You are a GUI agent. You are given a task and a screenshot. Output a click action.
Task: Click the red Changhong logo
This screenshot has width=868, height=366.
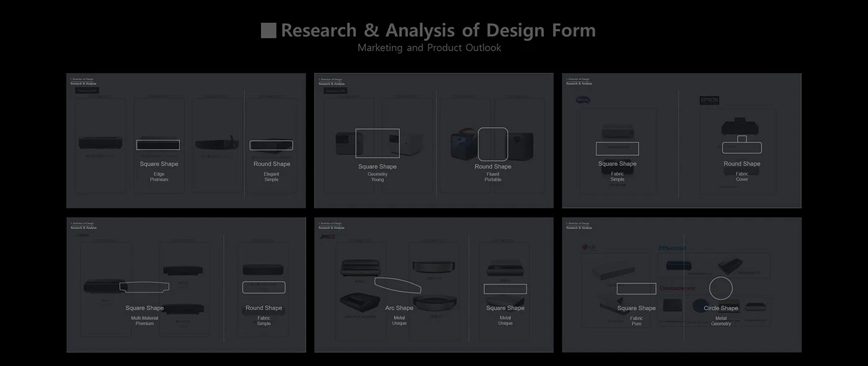coord(677,288)
